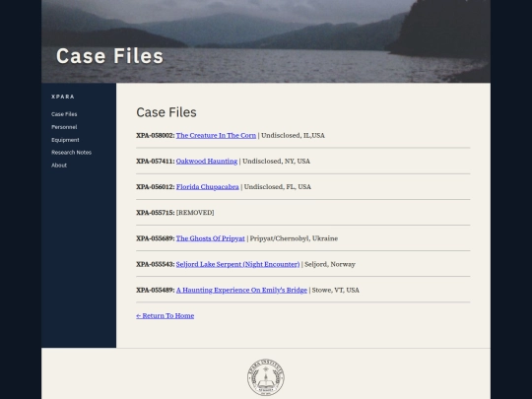Click case number XPA-055689
The height and width of the screenshot is (399, 532).
156,238
